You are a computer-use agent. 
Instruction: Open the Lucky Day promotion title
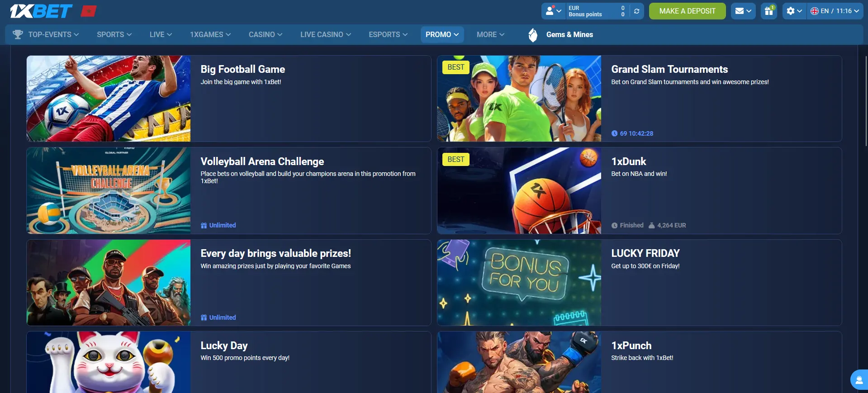[x=224, y=346]
